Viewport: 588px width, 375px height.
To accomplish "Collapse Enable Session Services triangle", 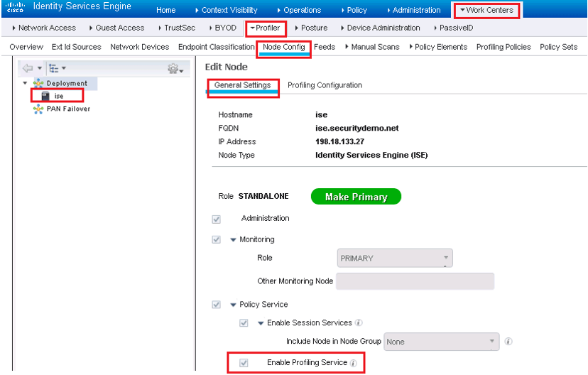I will click(261, 323).
